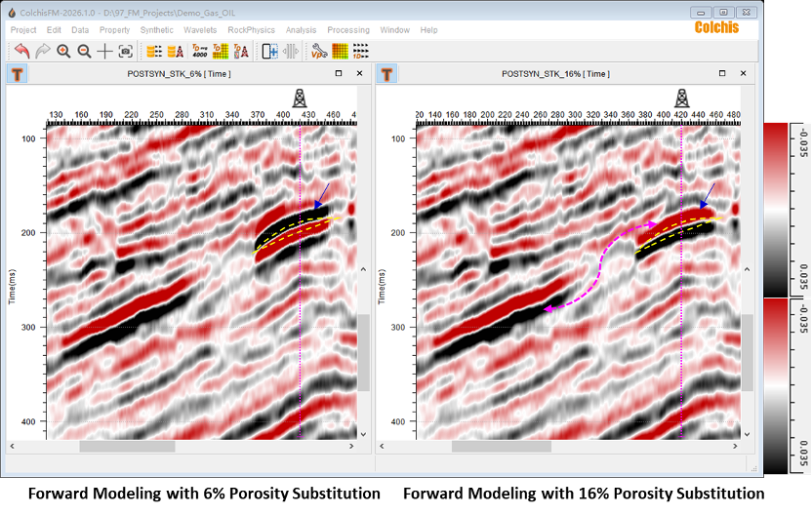Image resolution: width=812 pixels, height=515 pixels.
Task: Maximize the ColchisFM main window
Action: pyautogui.click(x=723, y=13)
